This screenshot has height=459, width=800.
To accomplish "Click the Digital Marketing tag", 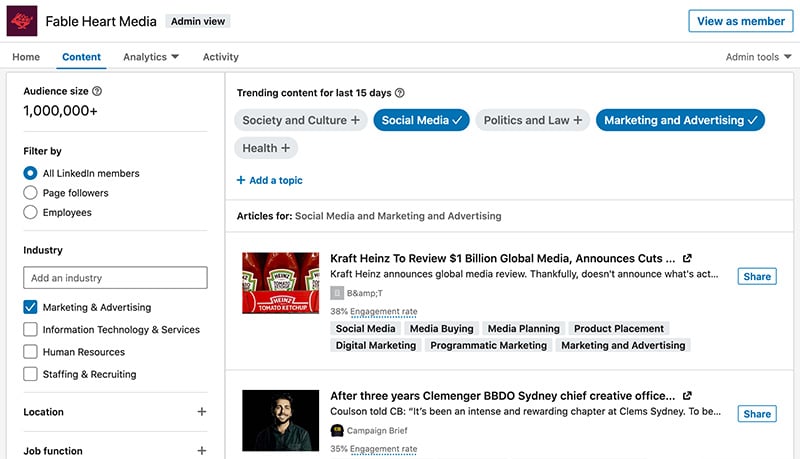I will (376, 345).
